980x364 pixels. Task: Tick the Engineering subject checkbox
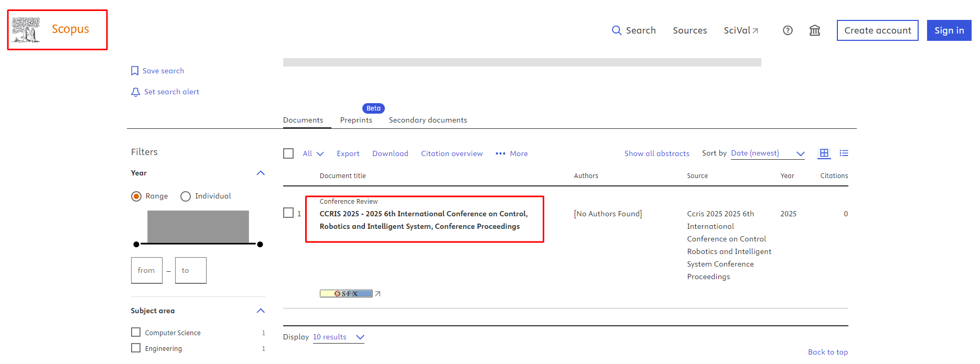click(x=136, y=348)
